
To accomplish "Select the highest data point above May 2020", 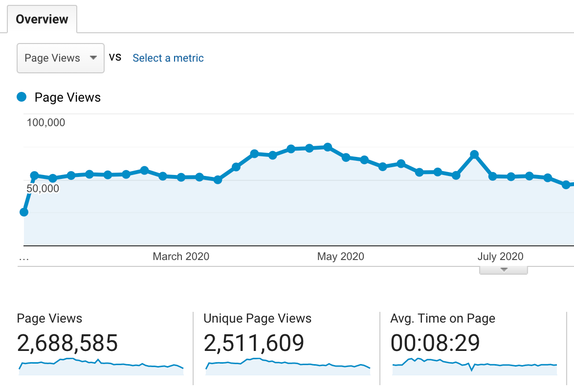I will coord(328,147).
